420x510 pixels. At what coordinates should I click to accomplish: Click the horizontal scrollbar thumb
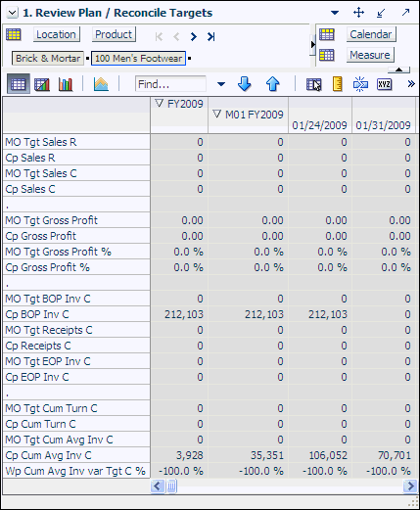point(171,487)
